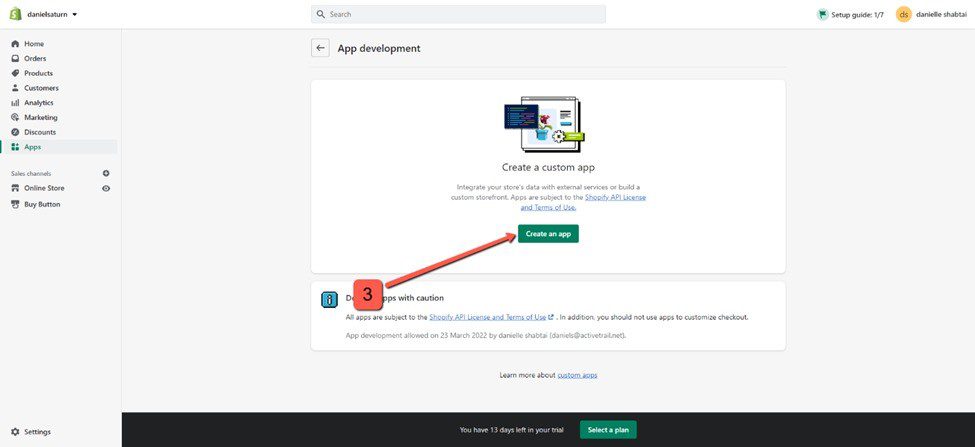
Task: Click the Shopify bag logo icon
Action: click(15, 14)
